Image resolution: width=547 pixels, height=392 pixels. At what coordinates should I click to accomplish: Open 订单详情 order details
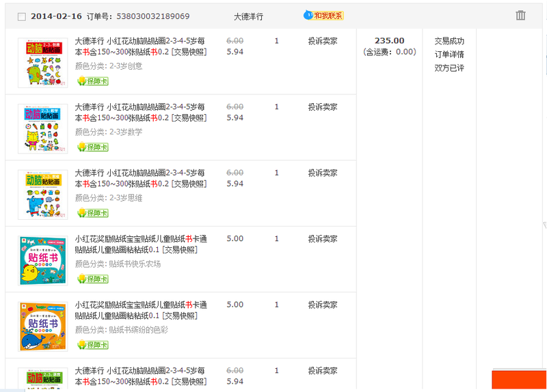point(449,55)
